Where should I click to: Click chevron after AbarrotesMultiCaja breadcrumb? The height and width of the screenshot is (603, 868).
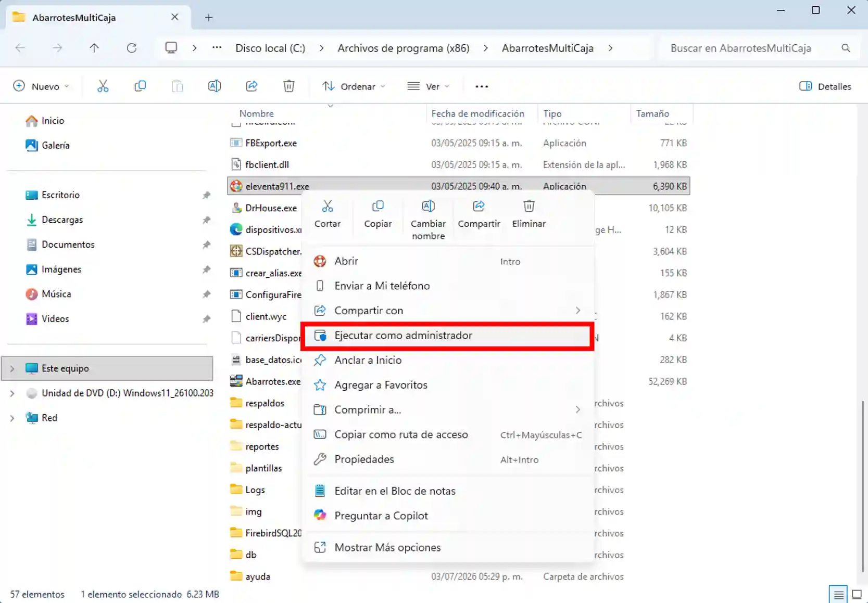tap(610, 48)
